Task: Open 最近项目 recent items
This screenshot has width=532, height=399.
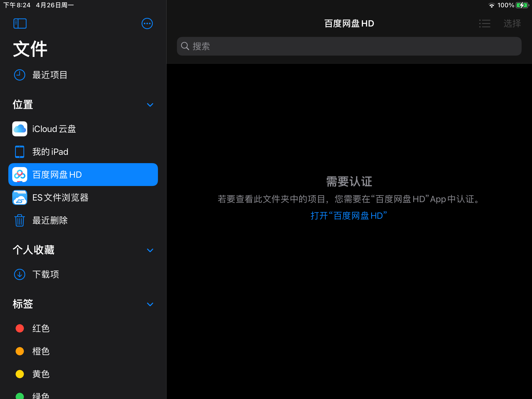Action: 49,75
